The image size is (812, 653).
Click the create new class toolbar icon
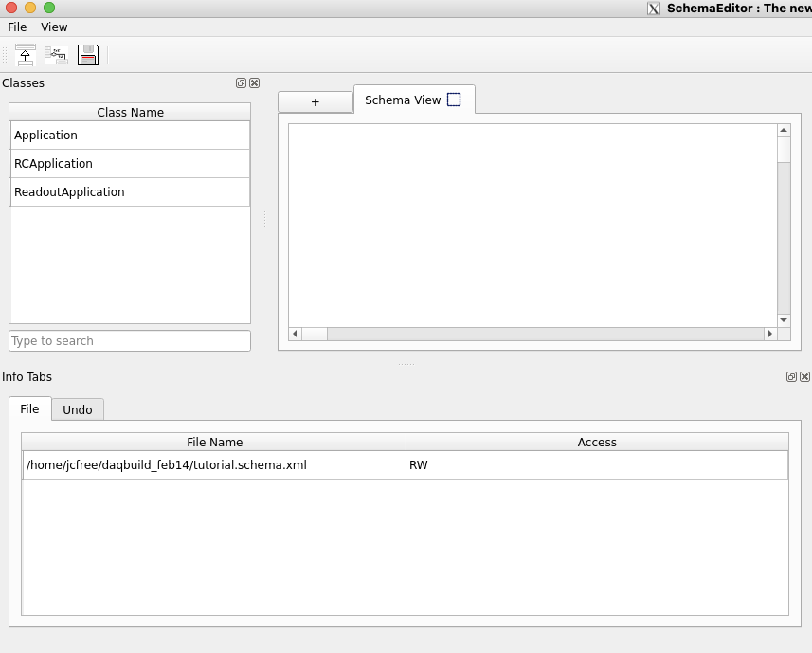57,55
